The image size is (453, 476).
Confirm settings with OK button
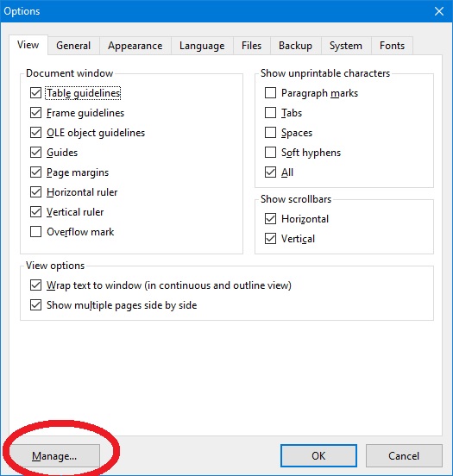[318, 455]
